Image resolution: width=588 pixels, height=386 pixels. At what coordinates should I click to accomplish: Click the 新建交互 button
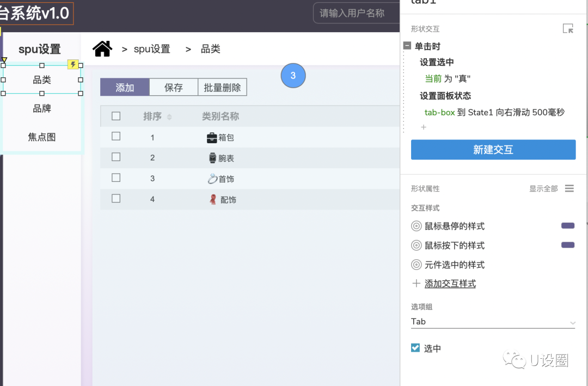coord(493,149)
